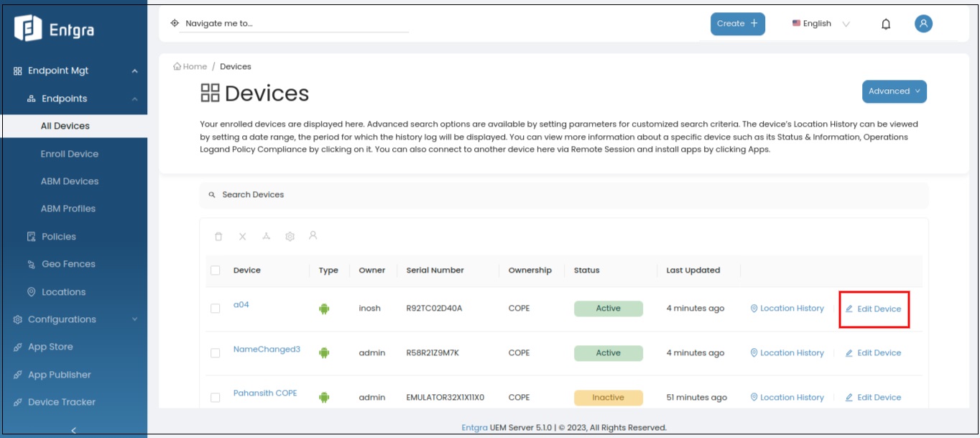Click Edit Device for a04
Image resolution: width=980 pixels, height=438 pixels.
874,309
